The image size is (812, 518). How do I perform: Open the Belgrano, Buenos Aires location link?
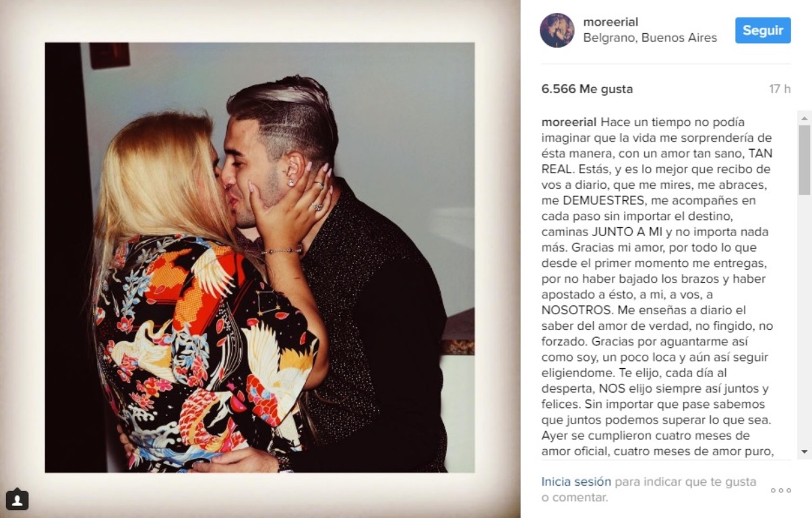tap(650, 38)
